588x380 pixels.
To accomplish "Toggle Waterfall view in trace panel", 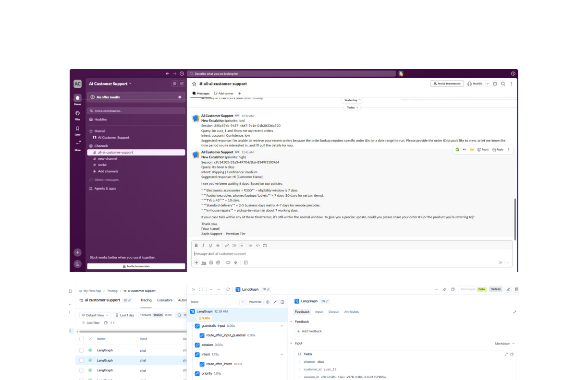I will 255,302.
